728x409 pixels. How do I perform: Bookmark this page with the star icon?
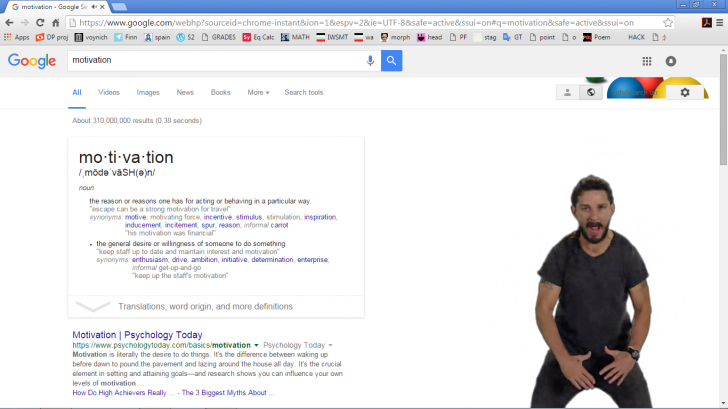(668, 22)
